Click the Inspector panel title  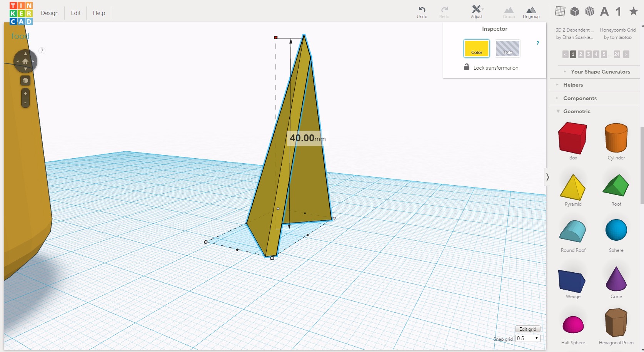point(494,29)
